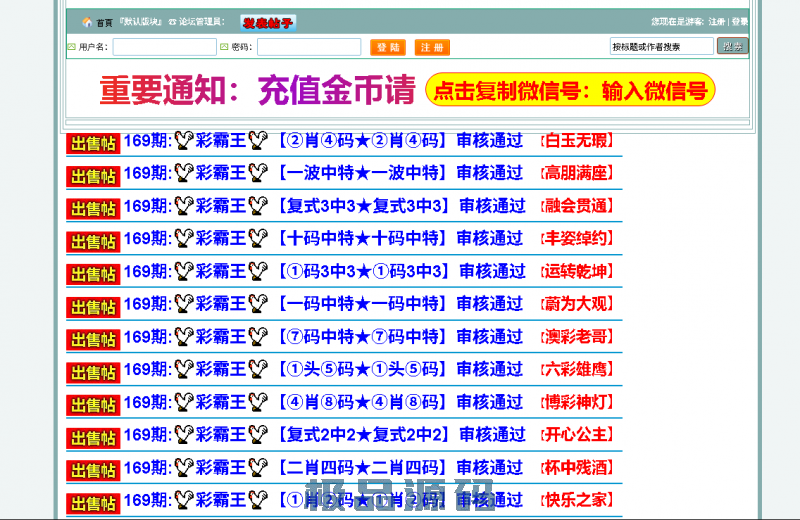Click 出售帖 badge on 复式2中2 row
The image size is (800, 520).
click(93, 437)
